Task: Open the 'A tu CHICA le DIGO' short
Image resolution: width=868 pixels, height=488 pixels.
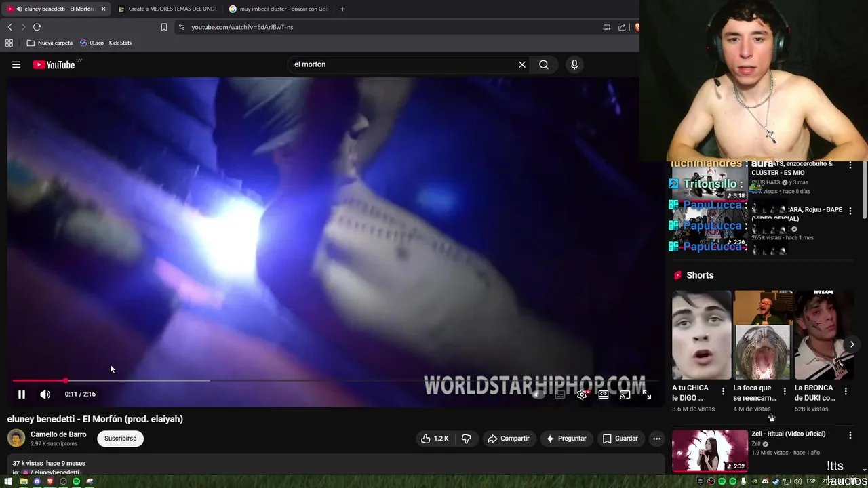Action: point(701,335)
